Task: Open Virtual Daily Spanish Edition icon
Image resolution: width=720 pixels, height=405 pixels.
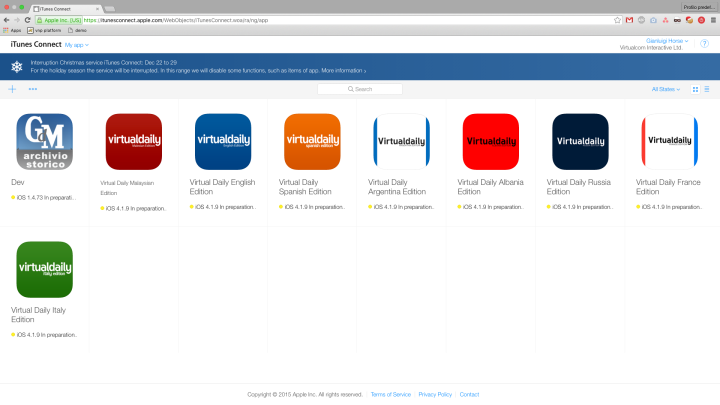Action: (x=312, y=142)
